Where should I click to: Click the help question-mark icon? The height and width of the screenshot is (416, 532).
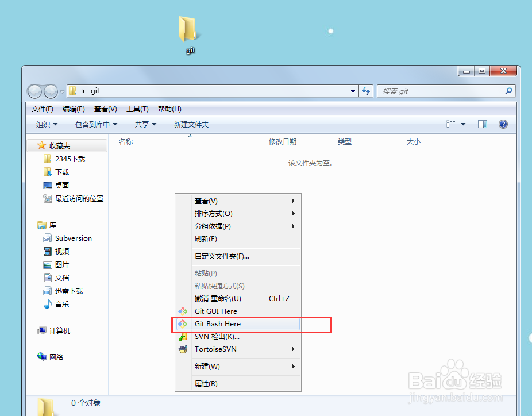(x=503, y=124)
